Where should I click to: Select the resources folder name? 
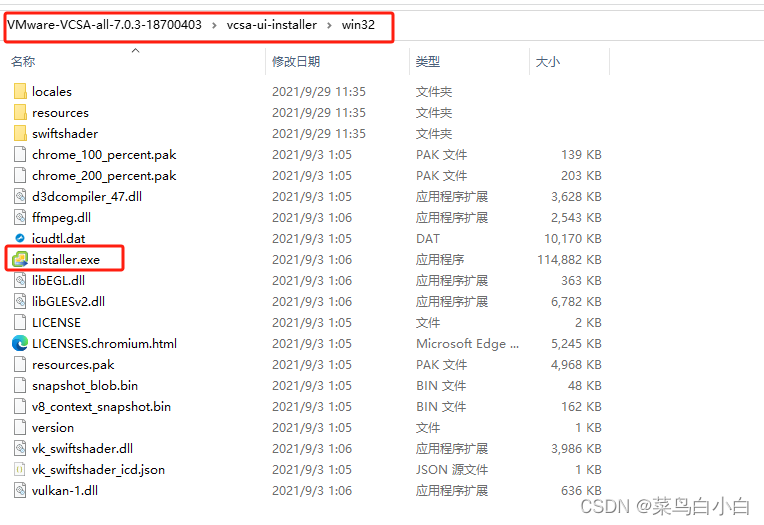click(60, 113)
